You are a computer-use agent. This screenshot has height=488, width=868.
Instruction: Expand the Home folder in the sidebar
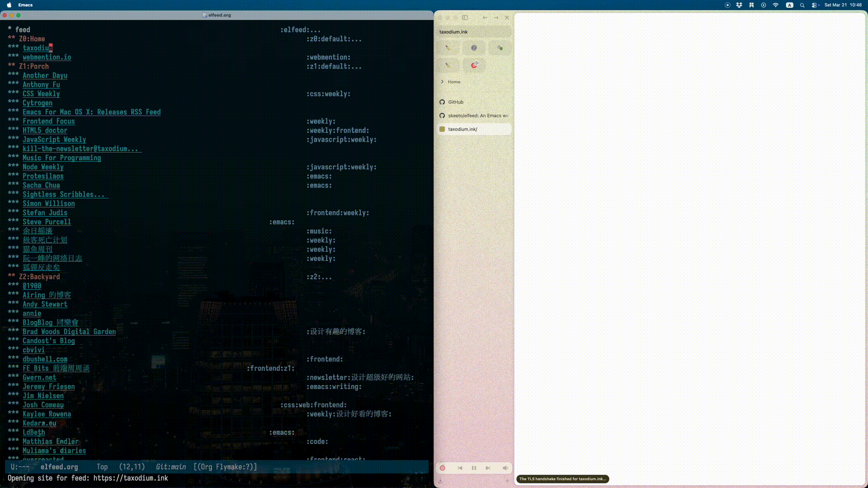(442, 82)
